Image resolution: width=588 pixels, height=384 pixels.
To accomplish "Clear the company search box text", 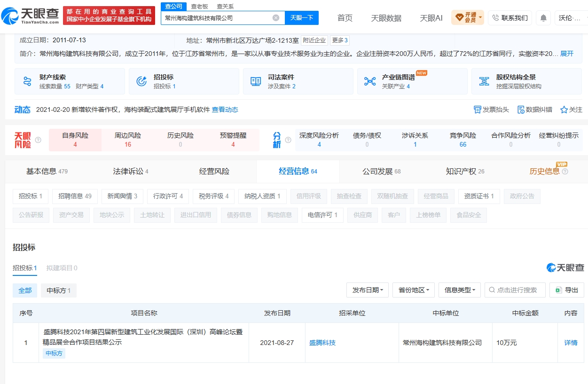I will [x=276, y=18].
